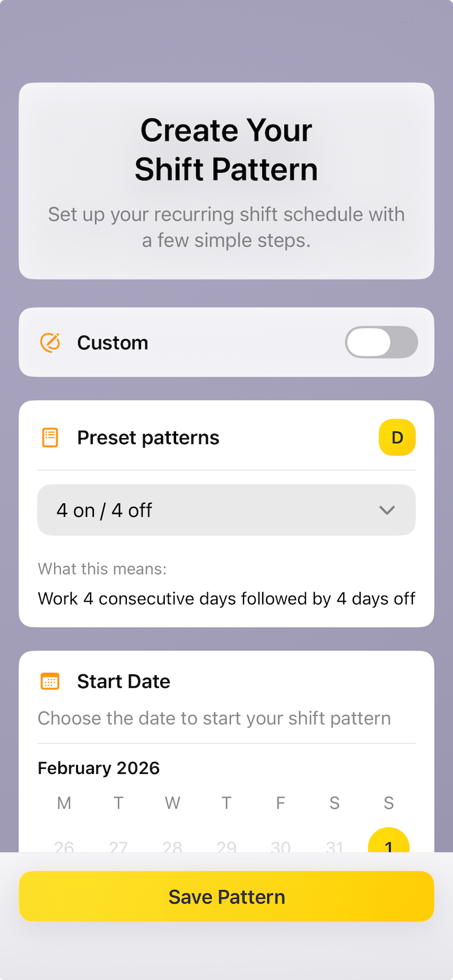
Task: Click the Start Date heading
Action: tap(123, 681)
